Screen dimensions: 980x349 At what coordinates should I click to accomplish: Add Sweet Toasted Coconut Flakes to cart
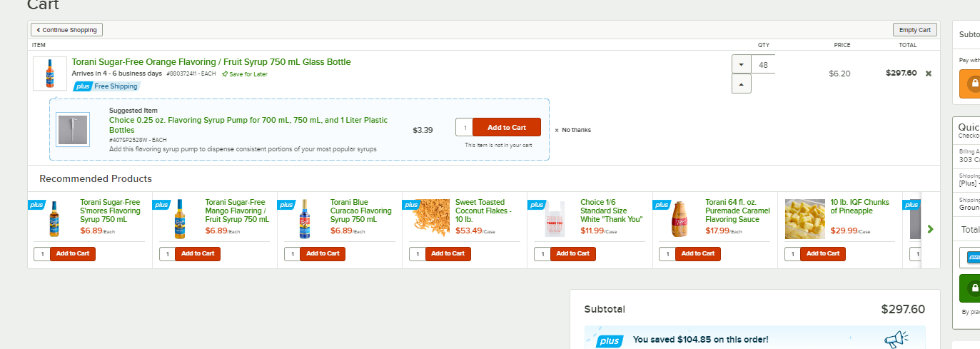[x=448, y=253]
